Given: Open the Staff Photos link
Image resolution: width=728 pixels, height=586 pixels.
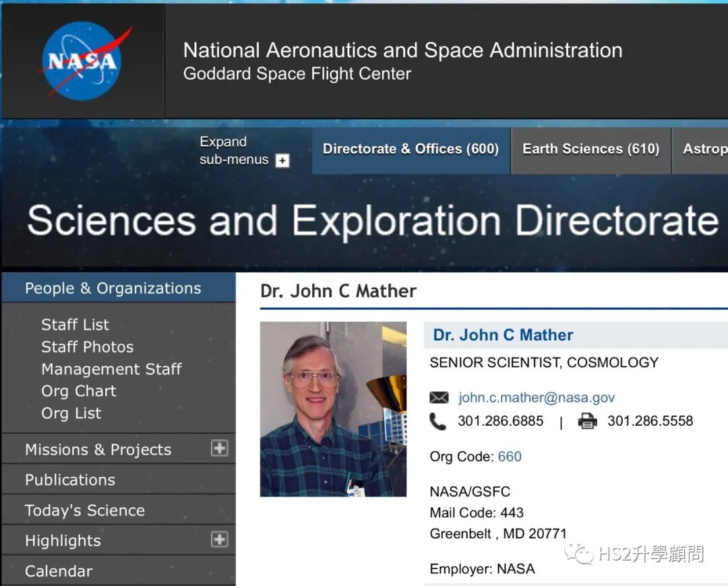Looking at the screenshot, I should (87, 347).
